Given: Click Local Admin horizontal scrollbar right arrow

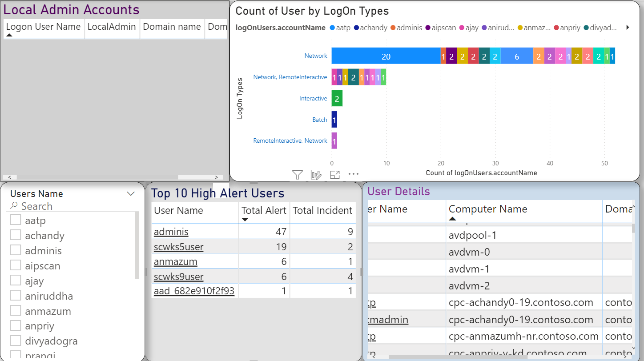Looking at the screenshot, I should (216, 177).
